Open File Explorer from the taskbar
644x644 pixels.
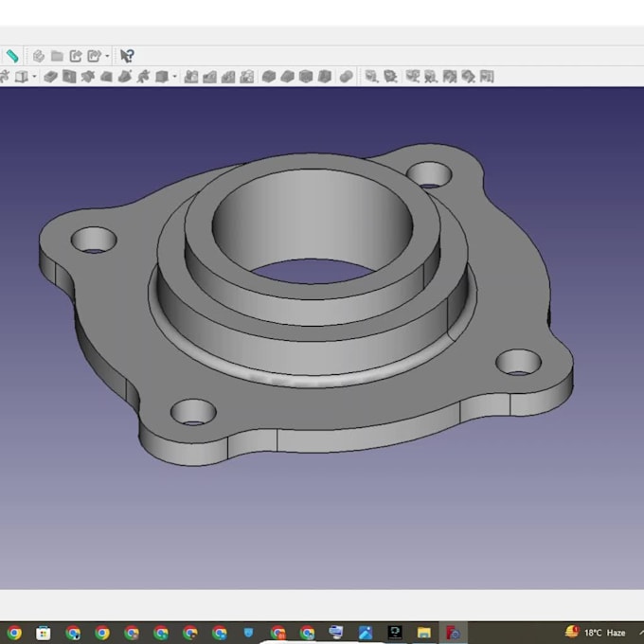pyautogui.click(x=424, y=632)
